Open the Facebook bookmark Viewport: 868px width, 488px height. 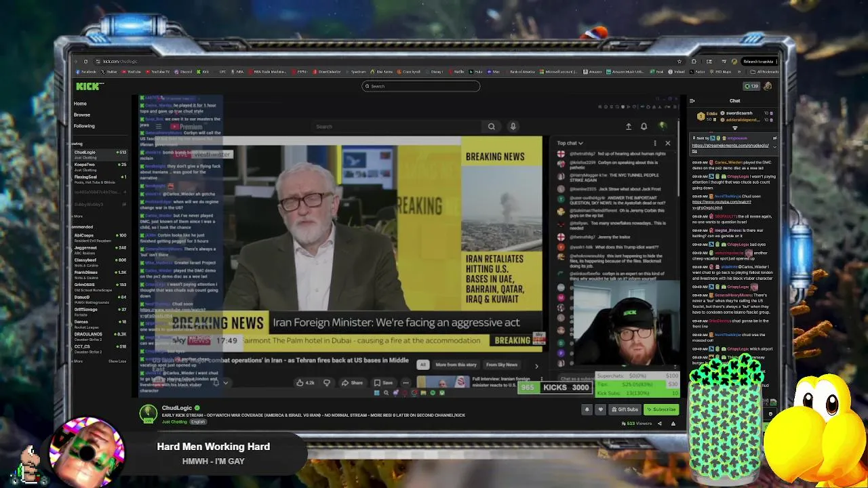tap(87, 72)
